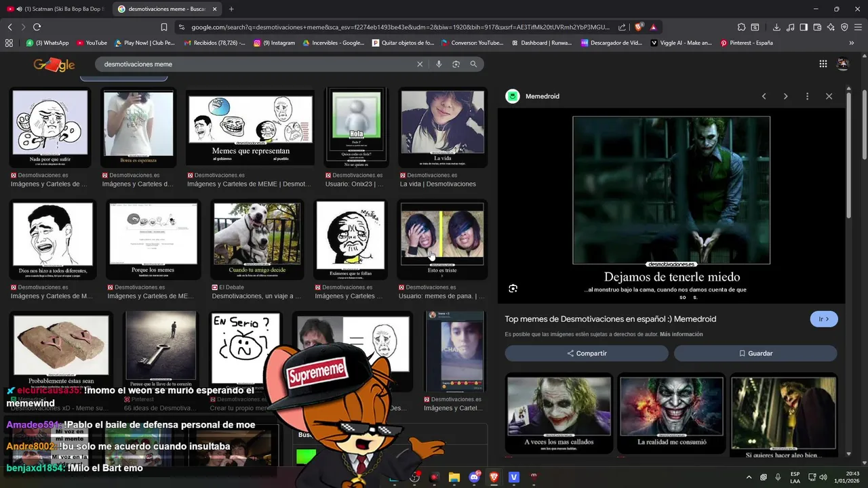The image size is (868, 488).
Task: Submit search with magnifying glass icon
Action: click(x=473, y=64)
